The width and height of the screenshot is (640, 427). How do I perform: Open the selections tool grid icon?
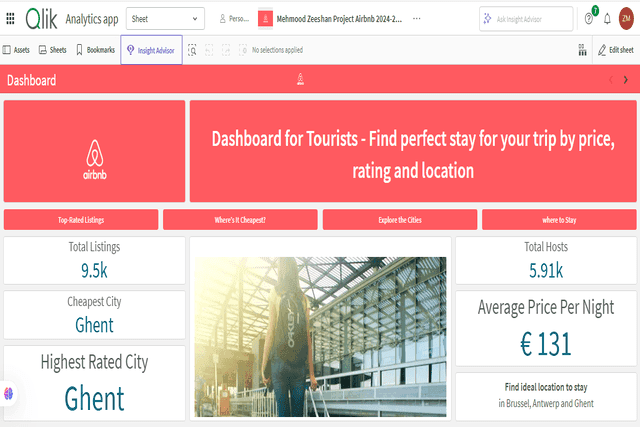tap(582, 50)
